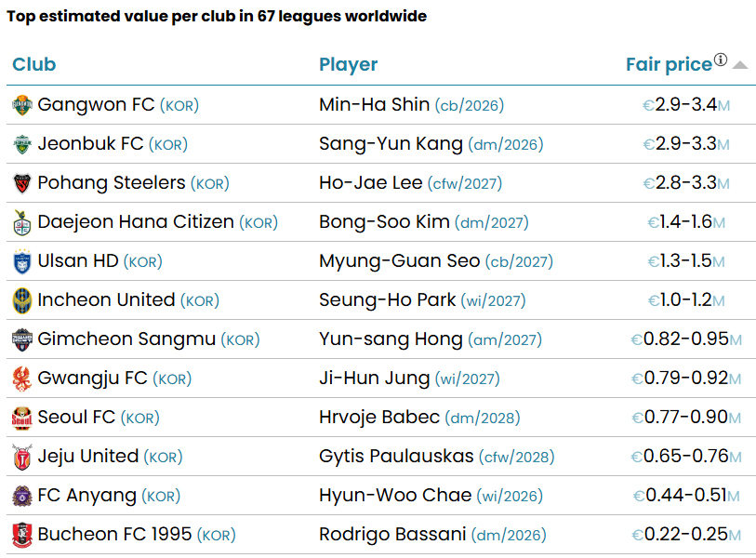The width and height of the screenshot is (756, 558).
Task: Sort the table by Club column
Action: click(33, 63)
